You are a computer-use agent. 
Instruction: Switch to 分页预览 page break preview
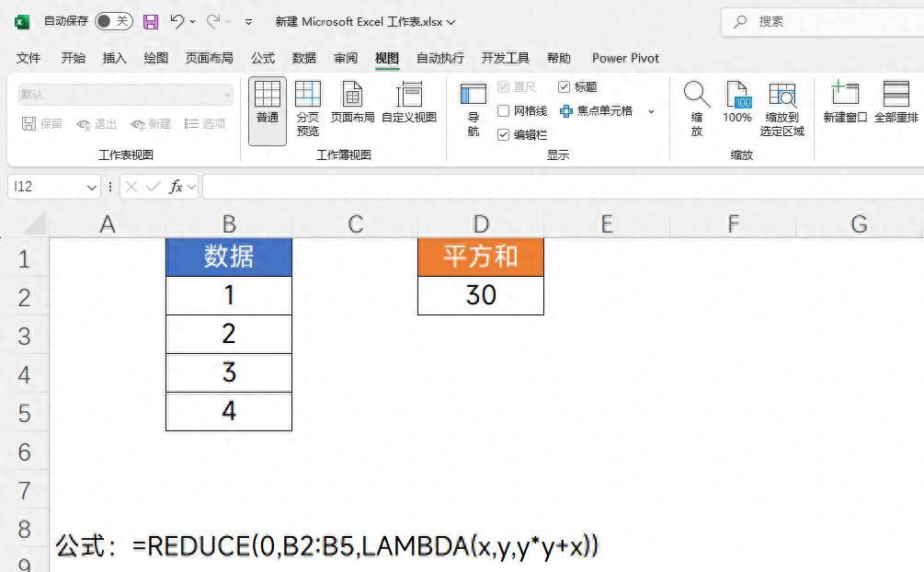coord(308,109)
